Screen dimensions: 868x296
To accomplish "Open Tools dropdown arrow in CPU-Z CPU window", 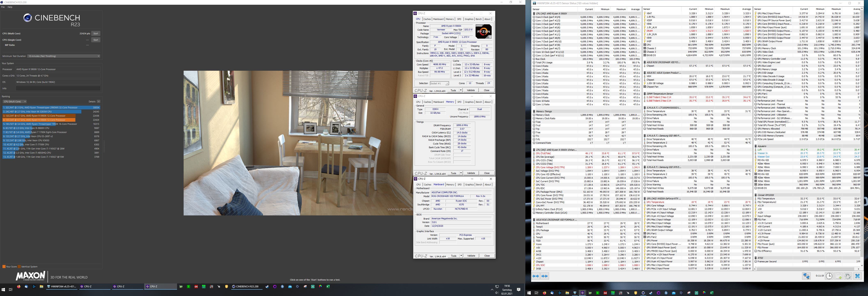I will (x=461, y=90).
